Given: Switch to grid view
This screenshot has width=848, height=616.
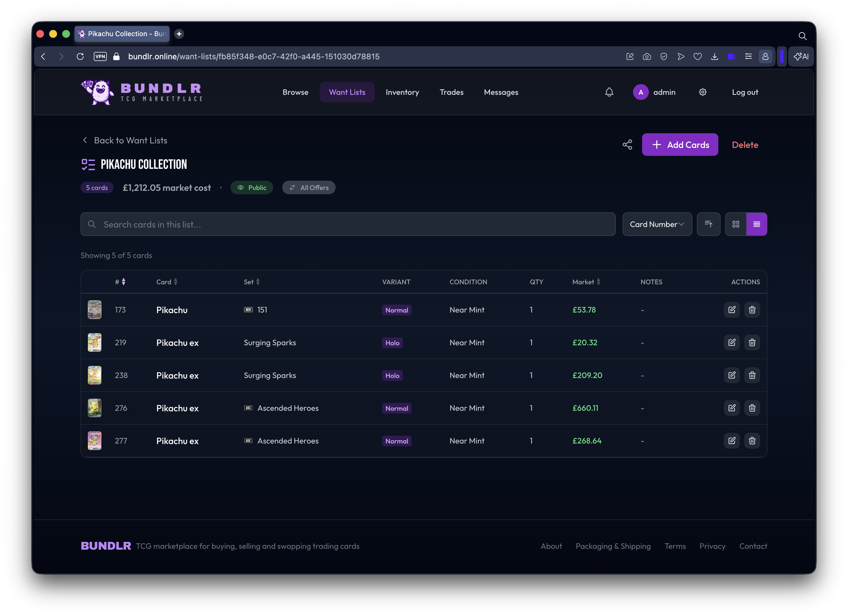Looking at the screenshot, I should [736, 224].
